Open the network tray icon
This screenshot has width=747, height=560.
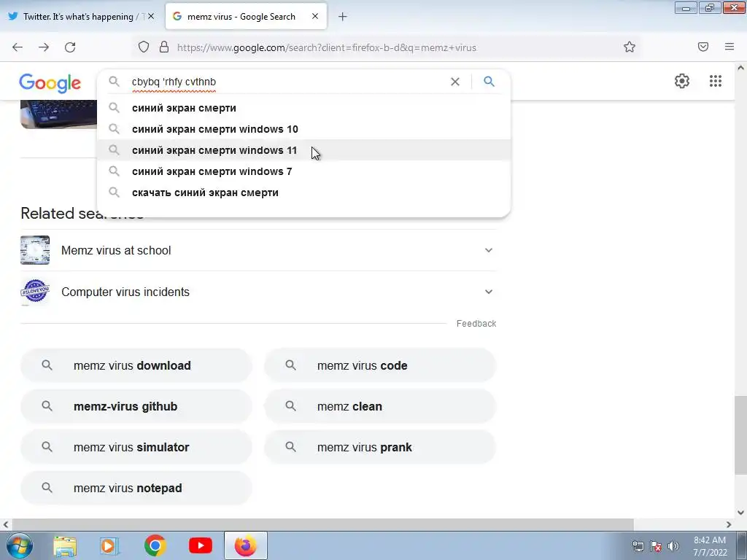click(x=638, y=546)
